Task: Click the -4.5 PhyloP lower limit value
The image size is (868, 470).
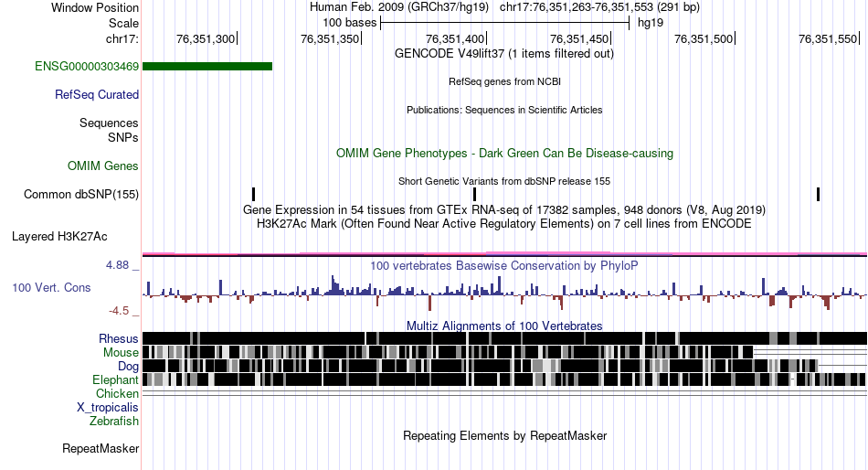Action: 119,311
